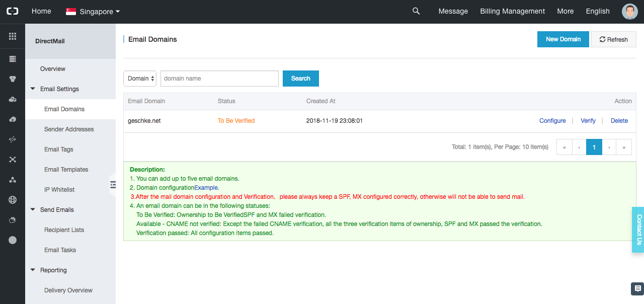This screenshot has width=644, height=304.
Task: Open the Domain search type selector
Action: 140,79
